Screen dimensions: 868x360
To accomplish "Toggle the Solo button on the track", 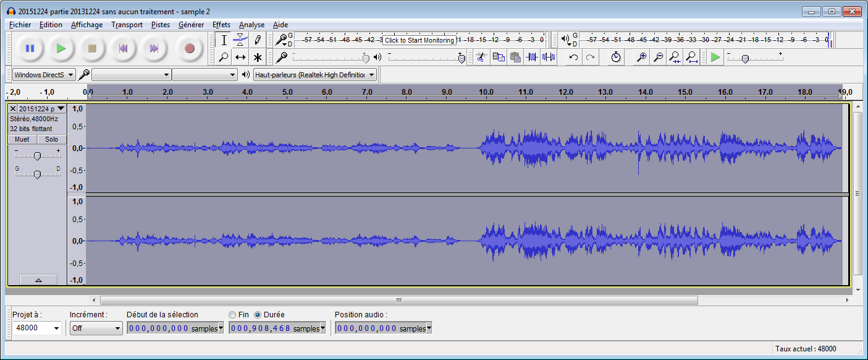I will tap(51, 139).
